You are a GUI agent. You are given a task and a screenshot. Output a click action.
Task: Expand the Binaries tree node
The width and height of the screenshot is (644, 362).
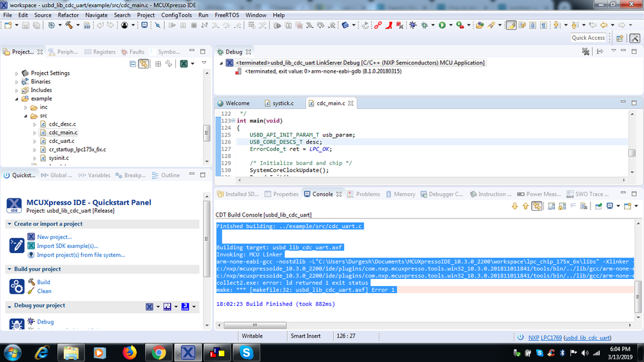coord(17,82)
